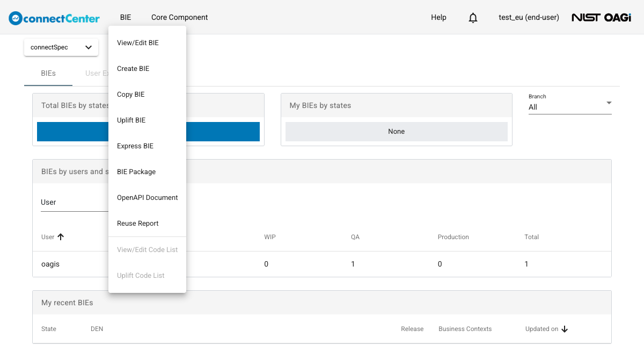Click the Total column header
Image resolution: width=644 pixels, height=352 pixels.
532,237
